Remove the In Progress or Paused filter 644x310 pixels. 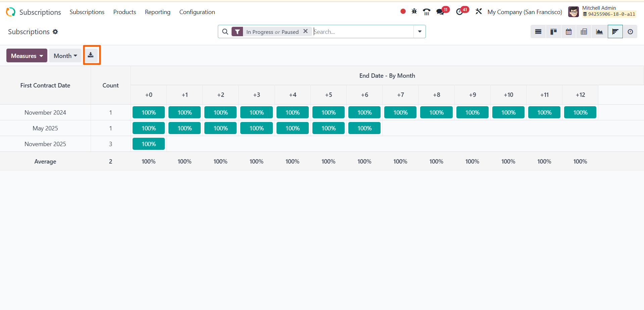pyautogui.click(x=305, y=31)
